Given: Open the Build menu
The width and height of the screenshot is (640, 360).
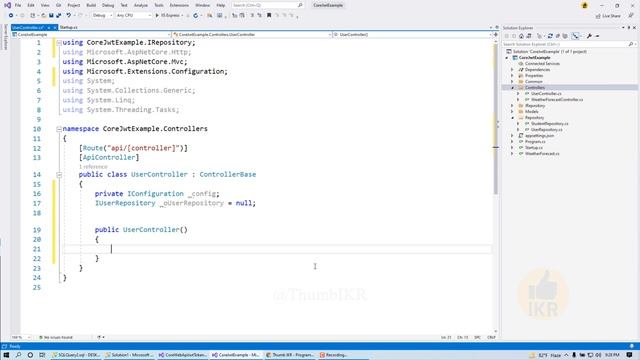Looking at the screenshot, I should [91, 5].
